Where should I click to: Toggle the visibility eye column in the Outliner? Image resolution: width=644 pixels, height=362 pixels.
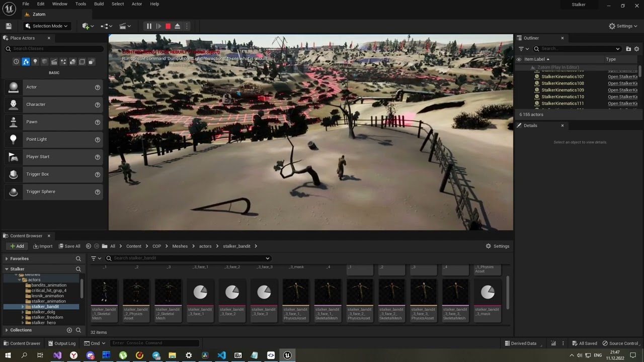click(x=519, y=59)
